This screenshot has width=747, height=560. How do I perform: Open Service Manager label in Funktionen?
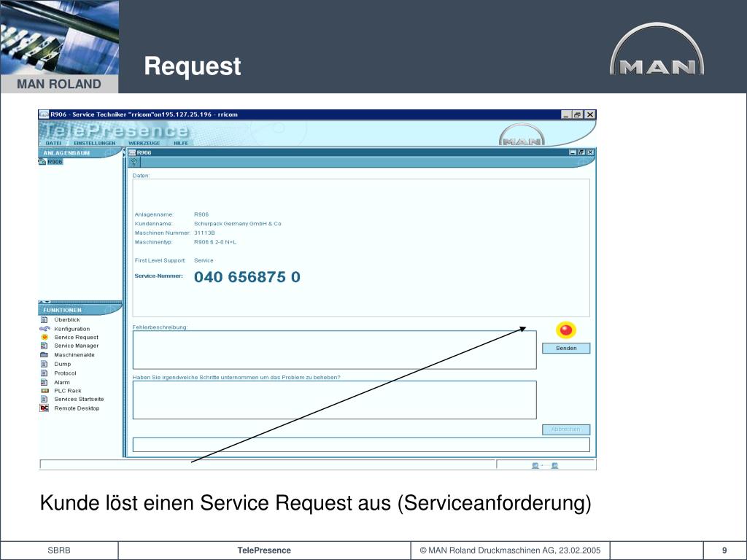76,346
